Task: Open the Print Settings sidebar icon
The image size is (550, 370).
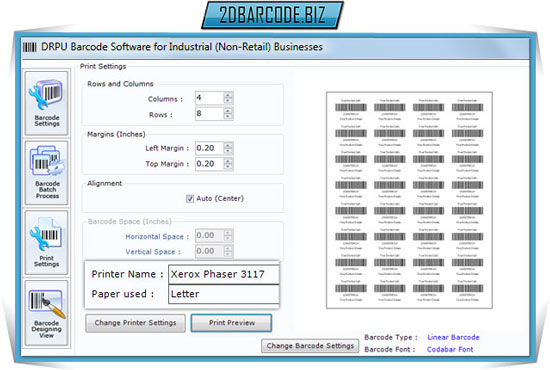Action: (x=46, y=242)
